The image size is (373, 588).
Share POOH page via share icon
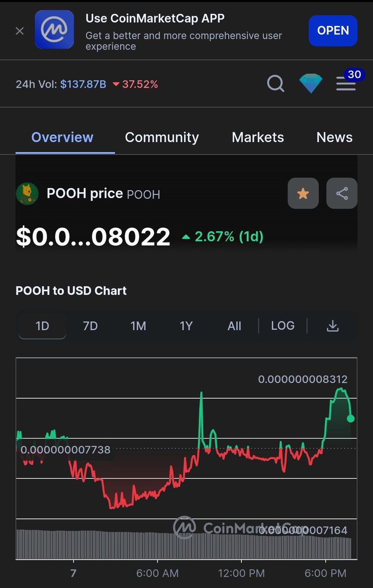(342, 194)
